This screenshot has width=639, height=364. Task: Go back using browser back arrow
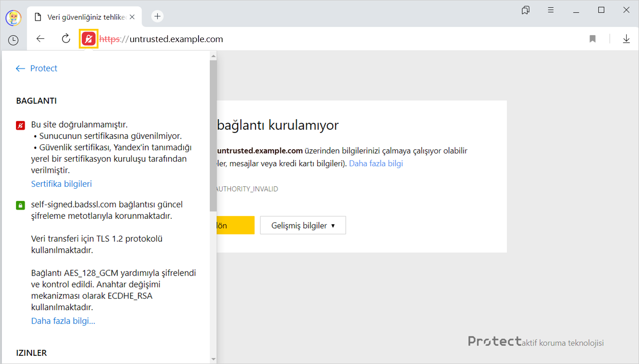(x=40, y=39)
